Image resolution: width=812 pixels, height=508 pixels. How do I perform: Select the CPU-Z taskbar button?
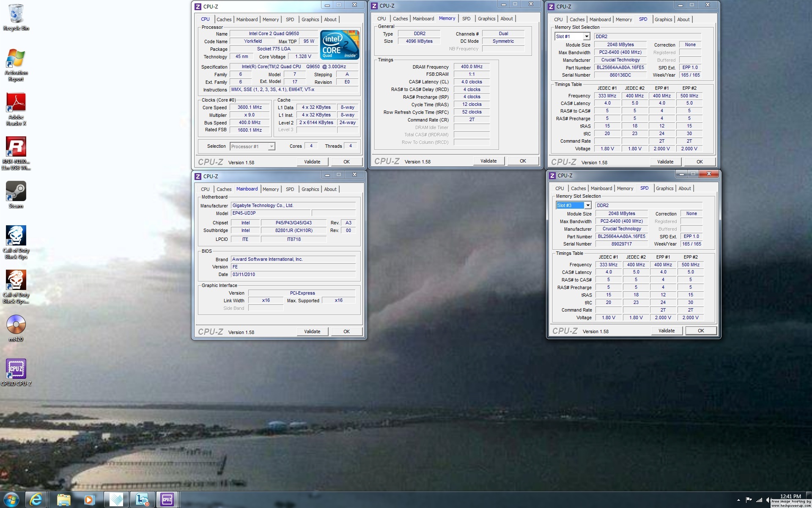[167, 500]
